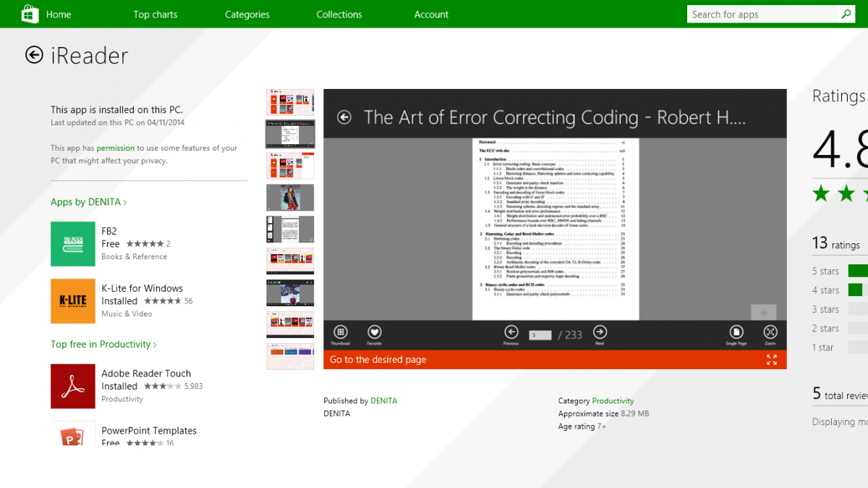Select the second screenshot thumbnail
Viewport: 868px width, 488px height.
290,134
